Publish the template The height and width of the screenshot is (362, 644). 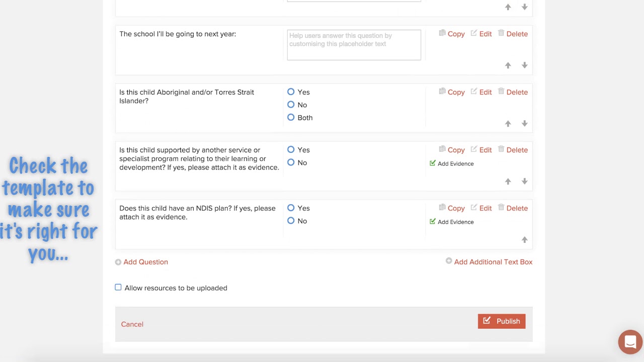pyautogui.click(x=502, y=321)
